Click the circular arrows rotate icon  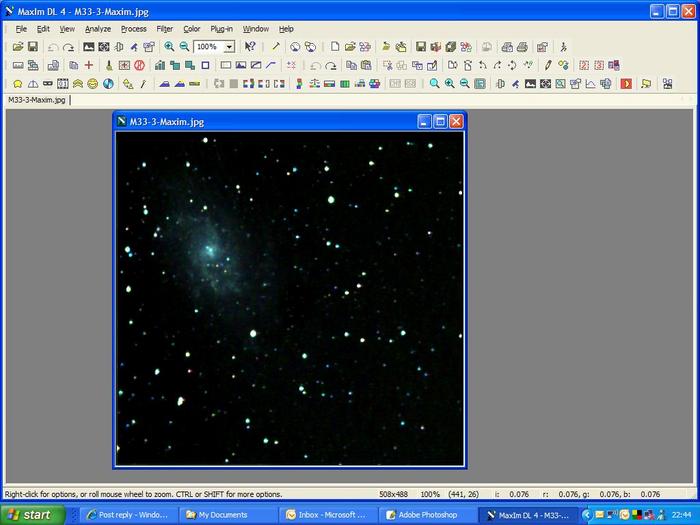(512, 65)
